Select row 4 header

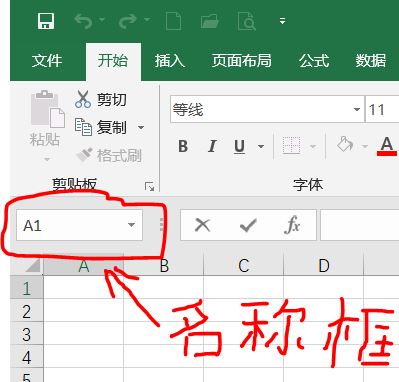click(27, 357)
